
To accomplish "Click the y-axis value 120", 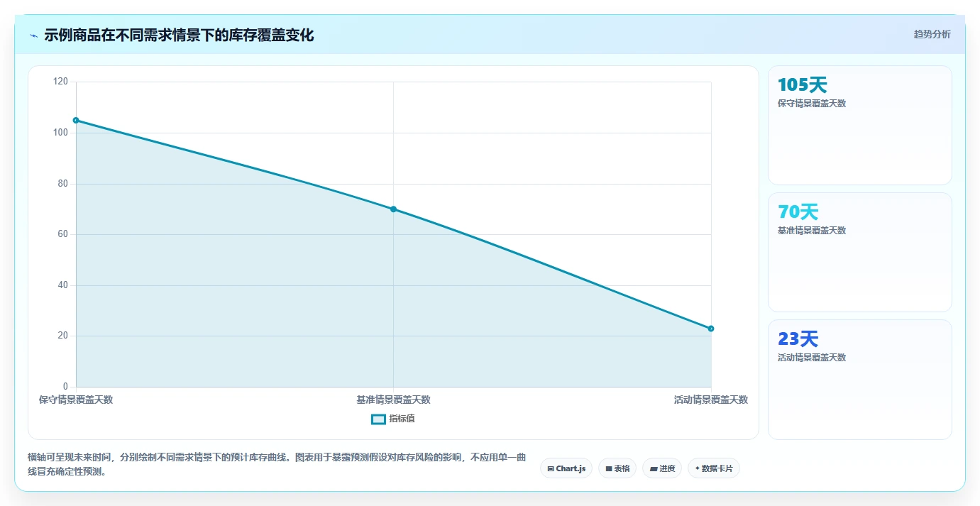I will point(60,82).
